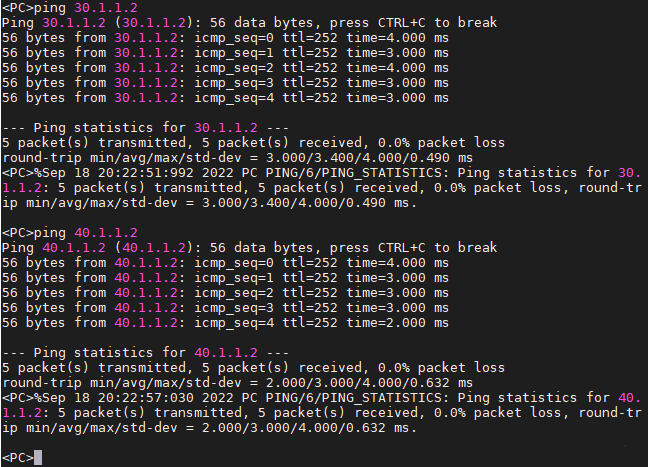Click the first PING_STATISTICS log message text
The image size is (649, 467).
coord(321,188)
